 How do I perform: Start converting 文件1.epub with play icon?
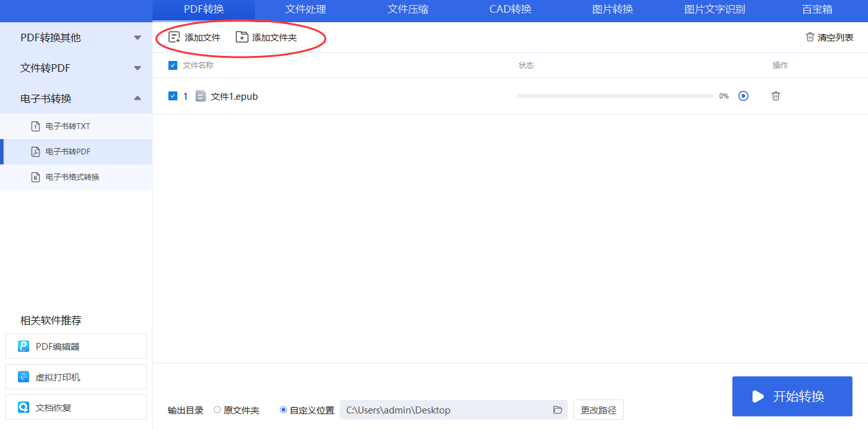[743, 96]
